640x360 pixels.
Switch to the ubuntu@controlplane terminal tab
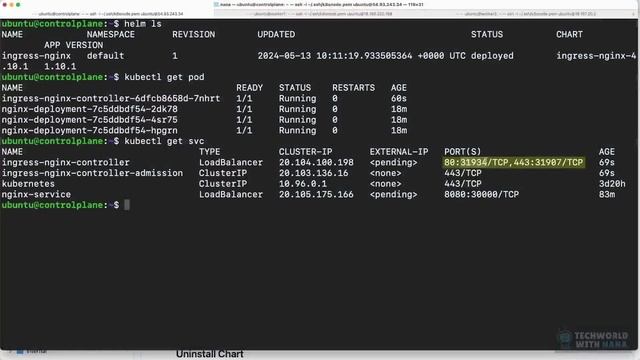click(x=107, y=14)
